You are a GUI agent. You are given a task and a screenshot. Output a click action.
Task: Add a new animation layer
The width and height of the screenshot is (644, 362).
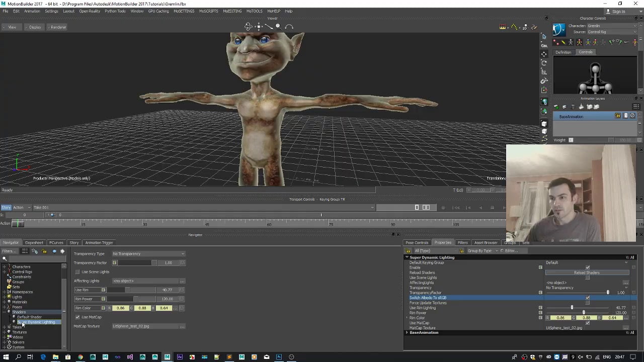pos(556,107)
